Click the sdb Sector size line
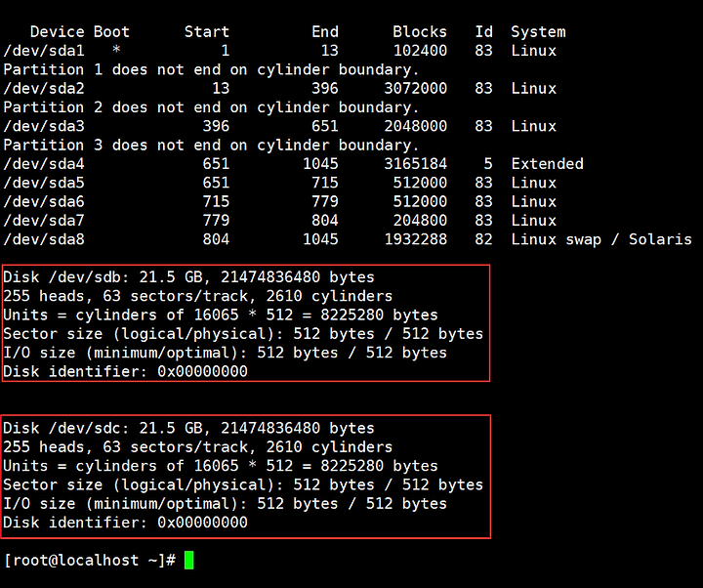Viewport: 703px width, 588px height. (x=243, y=334)
